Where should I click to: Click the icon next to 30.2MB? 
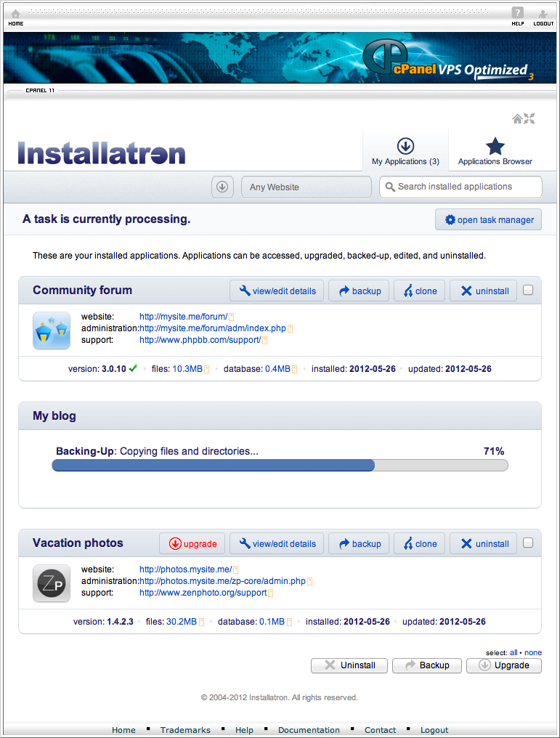click(201, 623)
